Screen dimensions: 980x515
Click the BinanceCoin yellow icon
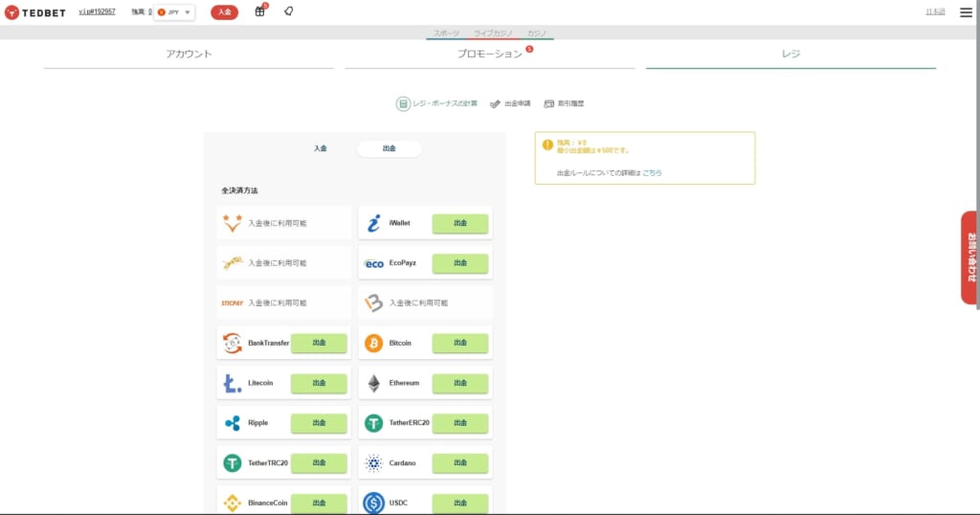[x=232, y=504]
